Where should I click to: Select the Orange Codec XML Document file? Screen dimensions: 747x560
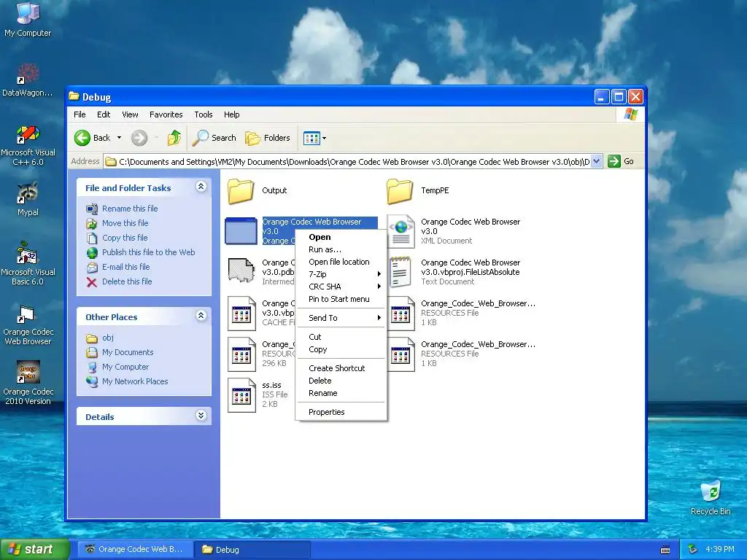pos(454,231)
